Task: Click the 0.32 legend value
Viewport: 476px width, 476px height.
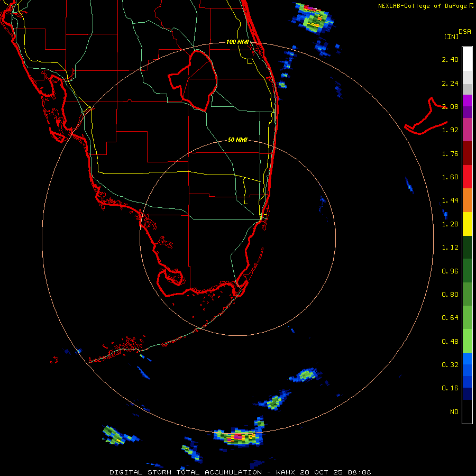Action: 450,365
